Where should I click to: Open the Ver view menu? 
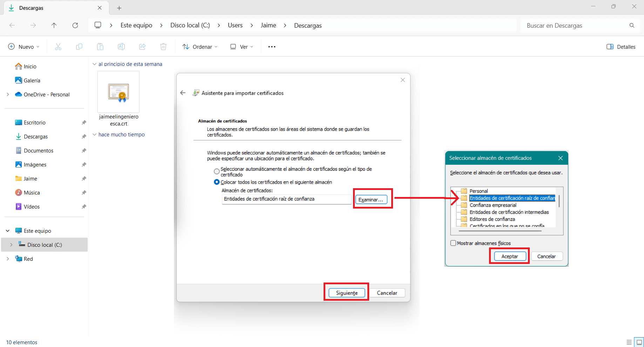pos(242,47)
